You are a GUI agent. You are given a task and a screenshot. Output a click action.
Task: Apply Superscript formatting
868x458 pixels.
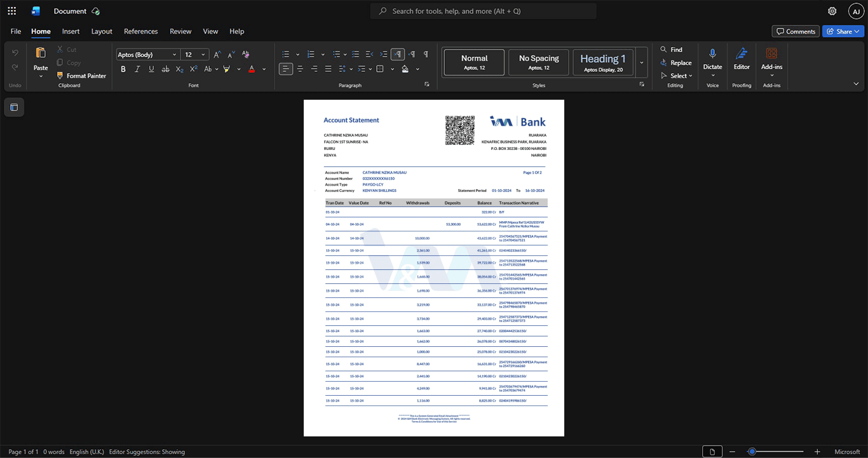pyautogui.click(x=193, y=69)
